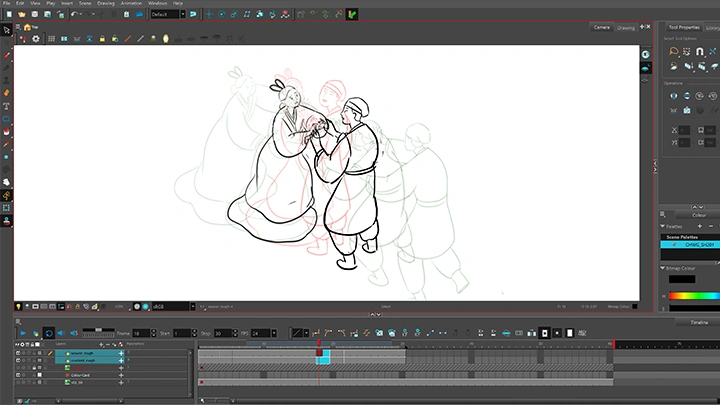Click the black Bitmap Colour swatch
720x405 pixels.
click(x=681, y=279)
